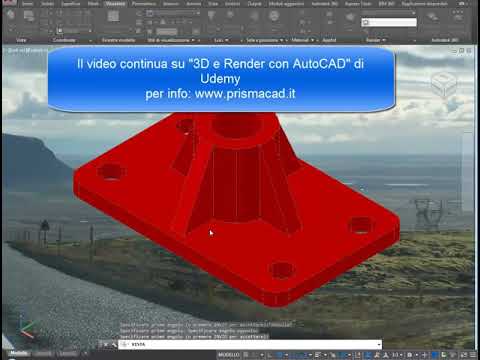480x360 pixels.
Task: Add a new layout with plus button
Action: tap(85, 354)
